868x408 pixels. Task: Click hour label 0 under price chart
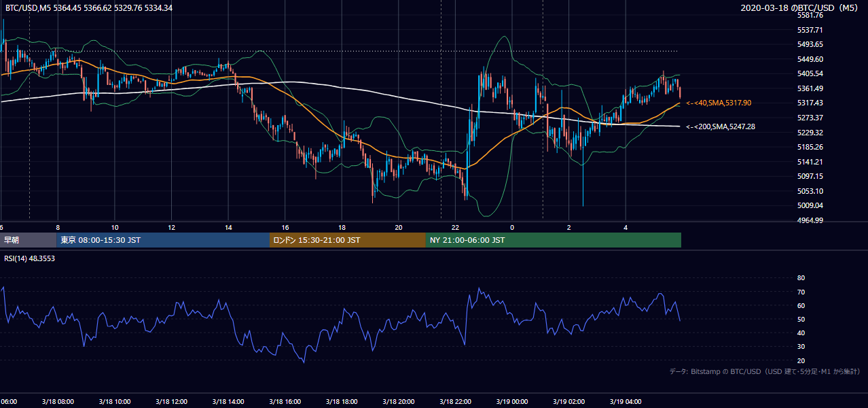pyautogui.click(x=512, y=227)
